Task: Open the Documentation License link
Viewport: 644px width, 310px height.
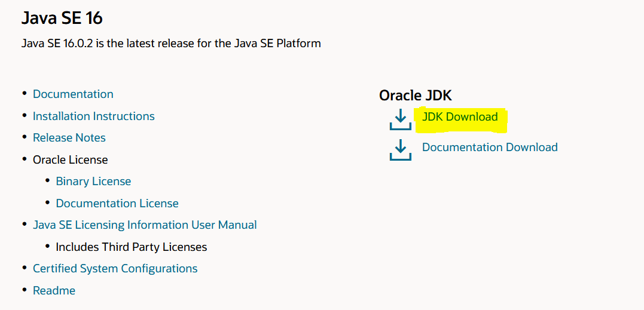Action: click(117, 204)
